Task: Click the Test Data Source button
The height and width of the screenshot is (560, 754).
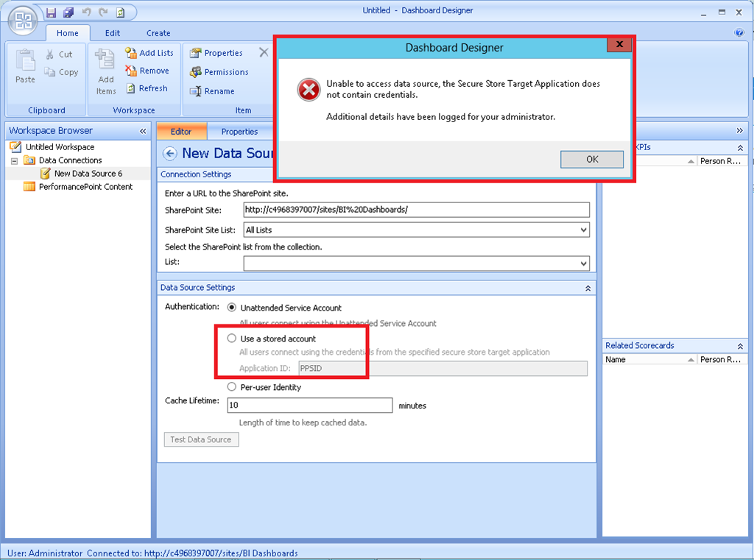Action: pos(201,439)
